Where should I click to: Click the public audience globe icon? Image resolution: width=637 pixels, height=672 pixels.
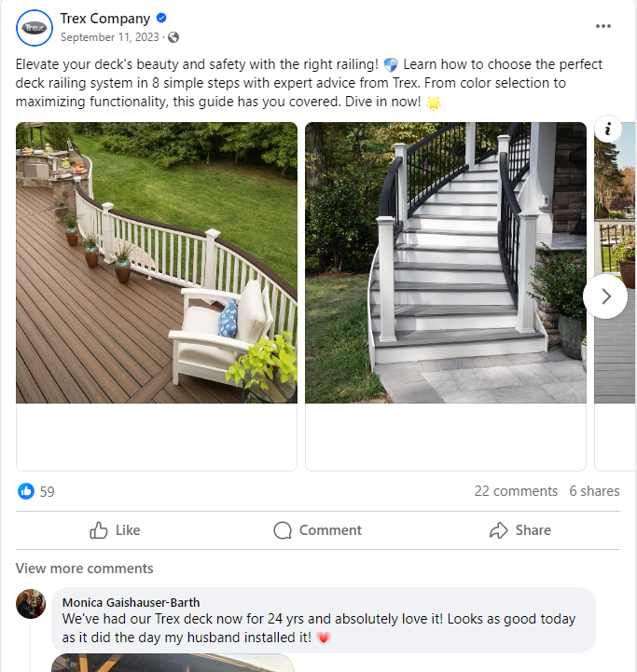click(173, 37)
